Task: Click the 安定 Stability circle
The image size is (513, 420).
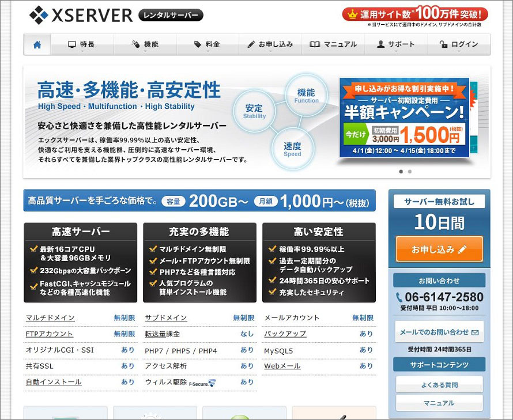Action: pos(254,111)
